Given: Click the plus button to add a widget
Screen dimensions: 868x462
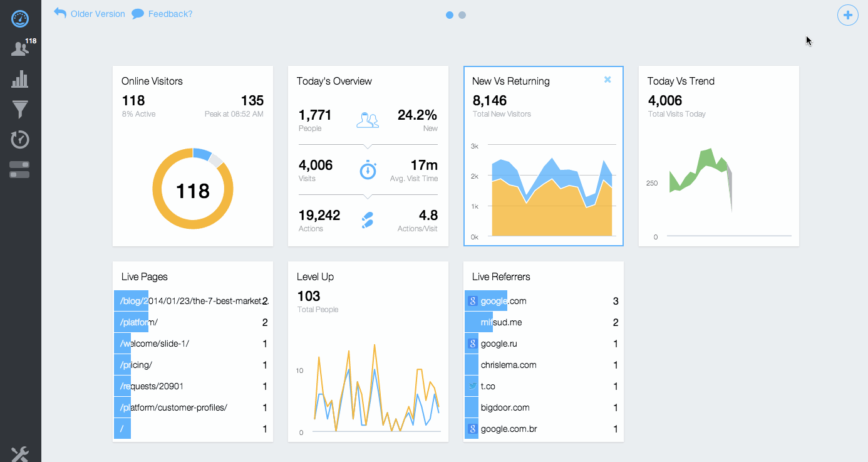Looking at the screenshot, I should (847, 15).
